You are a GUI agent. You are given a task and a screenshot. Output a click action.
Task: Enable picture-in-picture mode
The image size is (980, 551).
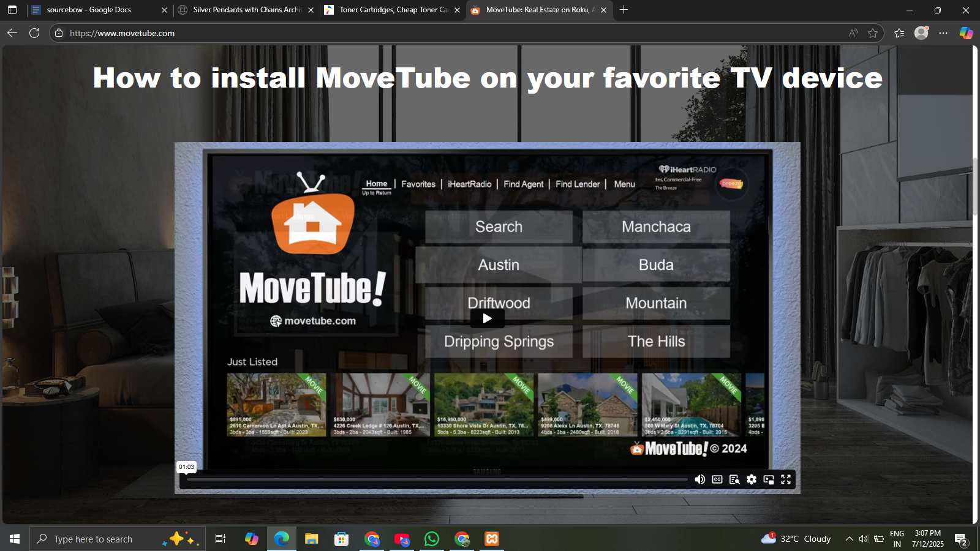tap(769, 479)
